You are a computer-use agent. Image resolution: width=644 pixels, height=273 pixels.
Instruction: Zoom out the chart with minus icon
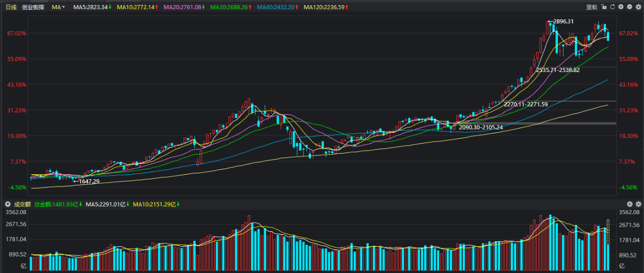[629, 7]
